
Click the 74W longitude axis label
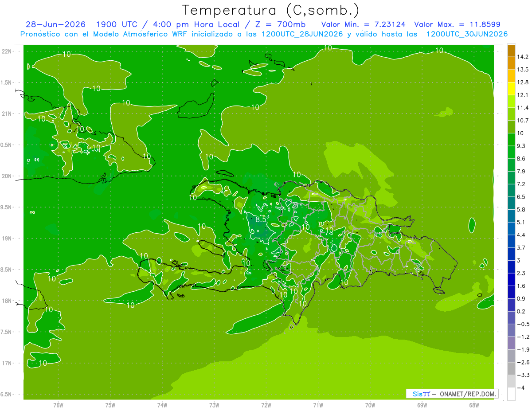[162, 405]
